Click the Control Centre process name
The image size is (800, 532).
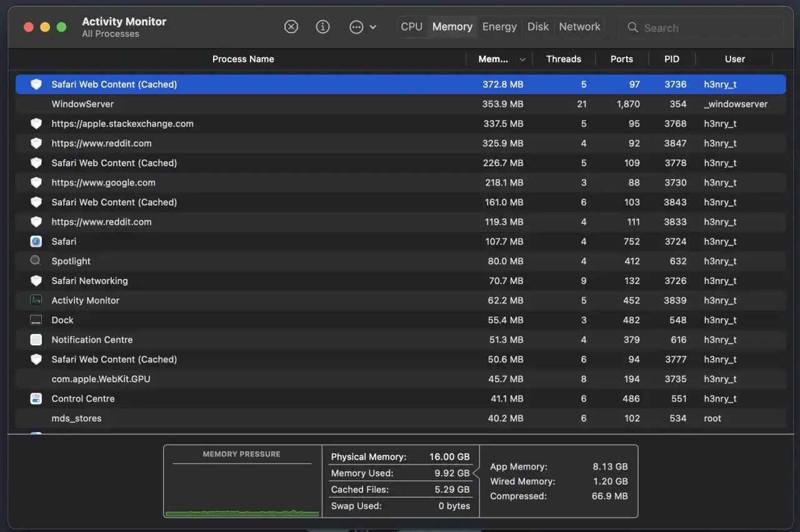click(83, 398)
